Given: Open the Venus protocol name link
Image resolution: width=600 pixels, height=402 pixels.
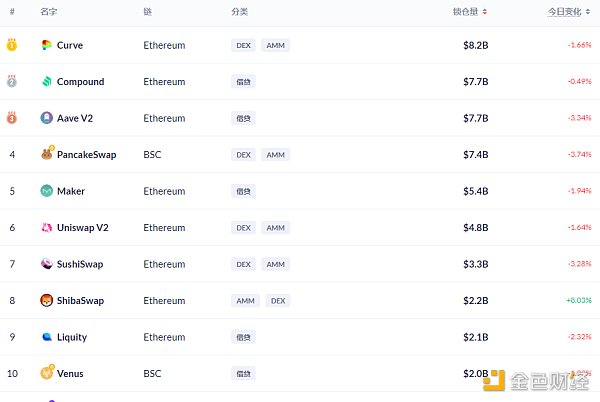Looking at the screenshot, I should [70, 373].
